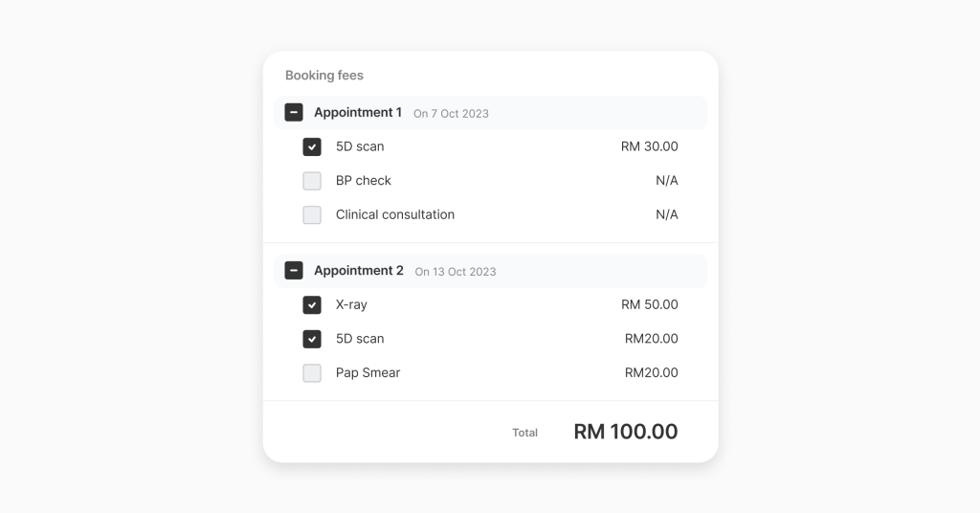Click the Booking fees title

pyautogui.click(x=324, y=75)
